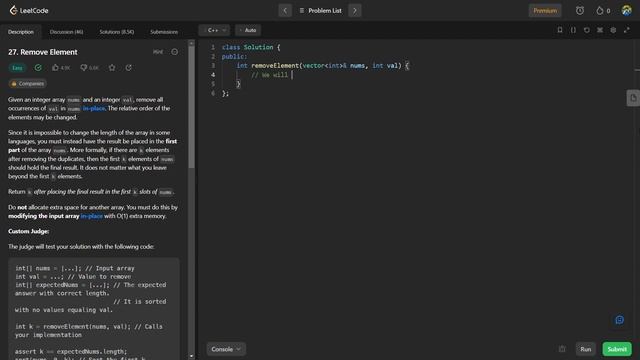Open the timer alarm clock icon
The height and width of the screenshot is (360, 640).
[580, 11]
